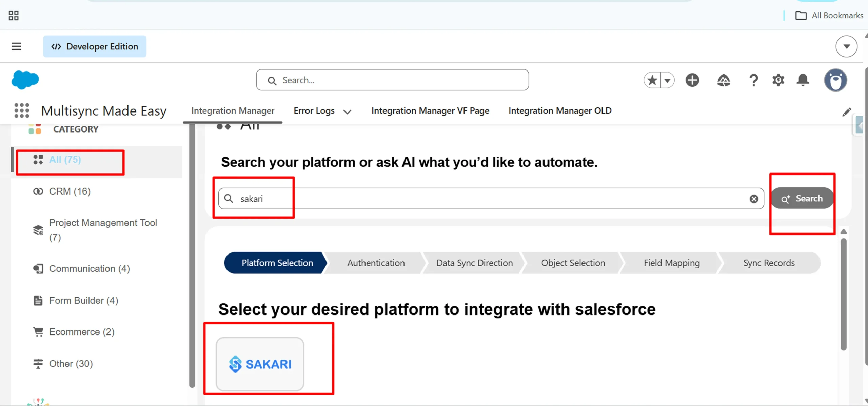Open the hamburger navigation menu
The height and width of the screenshot is (406, 868).
click(16, 46)
